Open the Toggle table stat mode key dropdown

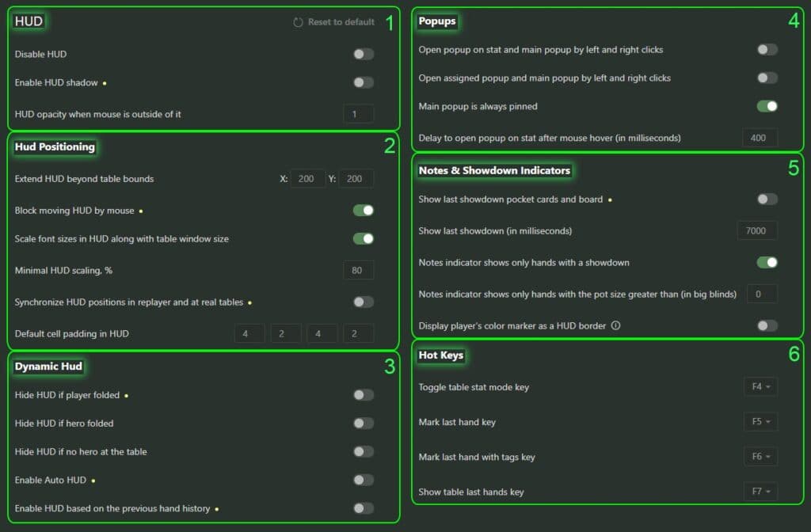click(x=760, y=387)
